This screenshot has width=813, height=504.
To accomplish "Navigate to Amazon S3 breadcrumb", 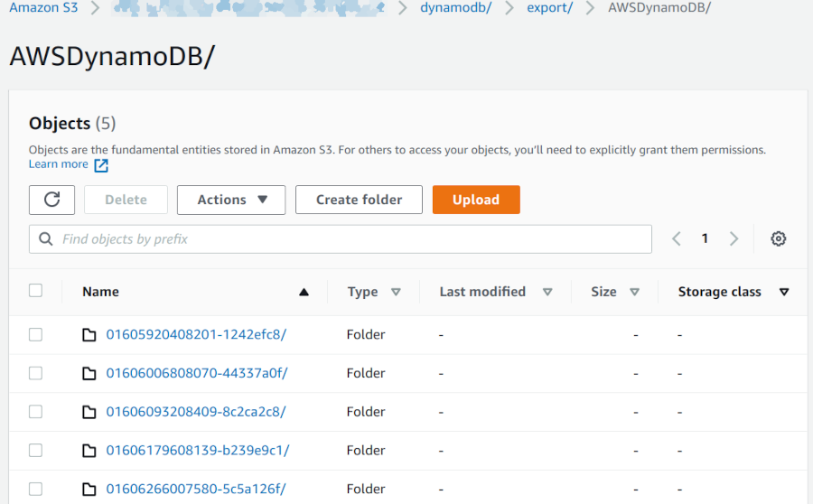I will point(43,8).
